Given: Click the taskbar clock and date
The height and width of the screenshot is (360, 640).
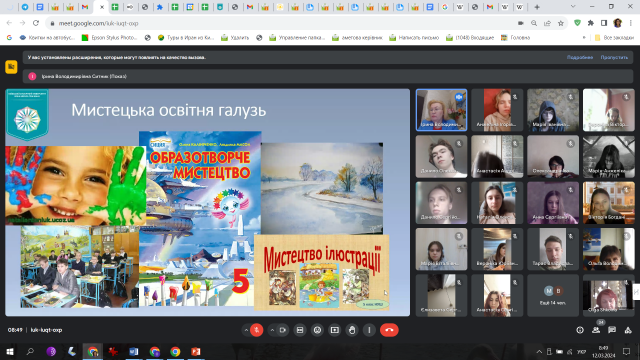Looking at the screenshot, I should coord(604,352).
